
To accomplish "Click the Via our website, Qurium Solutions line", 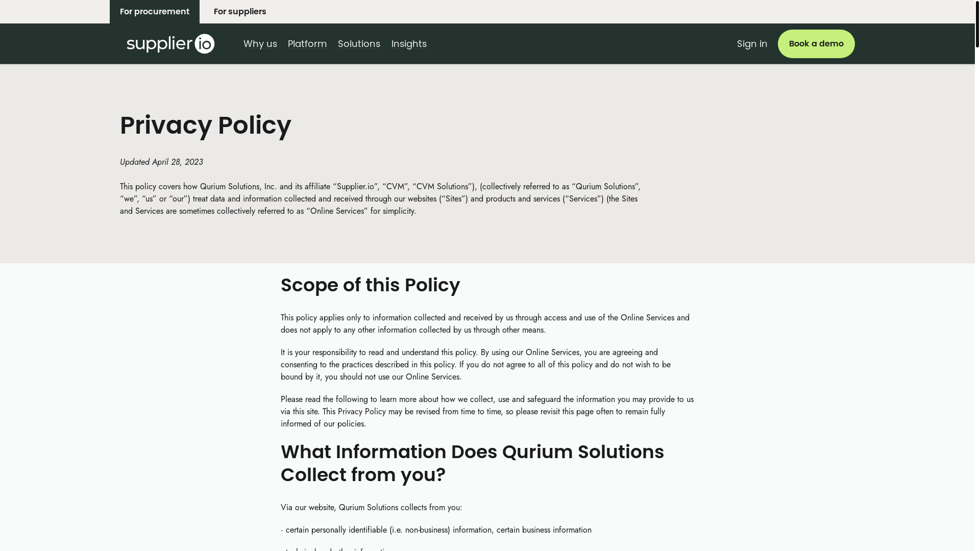I will point(371,508).
